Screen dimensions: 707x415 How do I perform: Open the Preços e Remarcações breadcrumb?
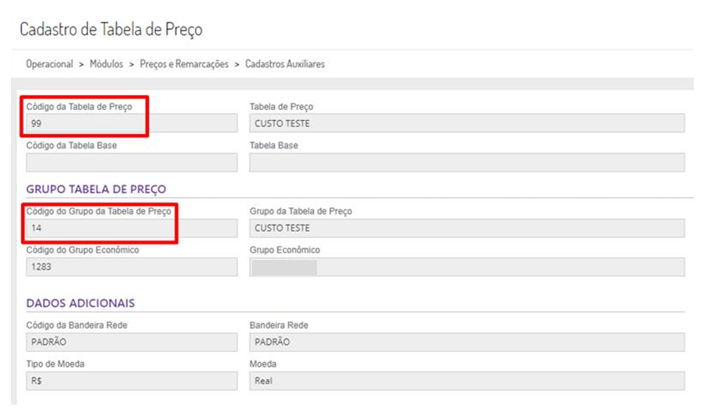[x=185, y=64]
